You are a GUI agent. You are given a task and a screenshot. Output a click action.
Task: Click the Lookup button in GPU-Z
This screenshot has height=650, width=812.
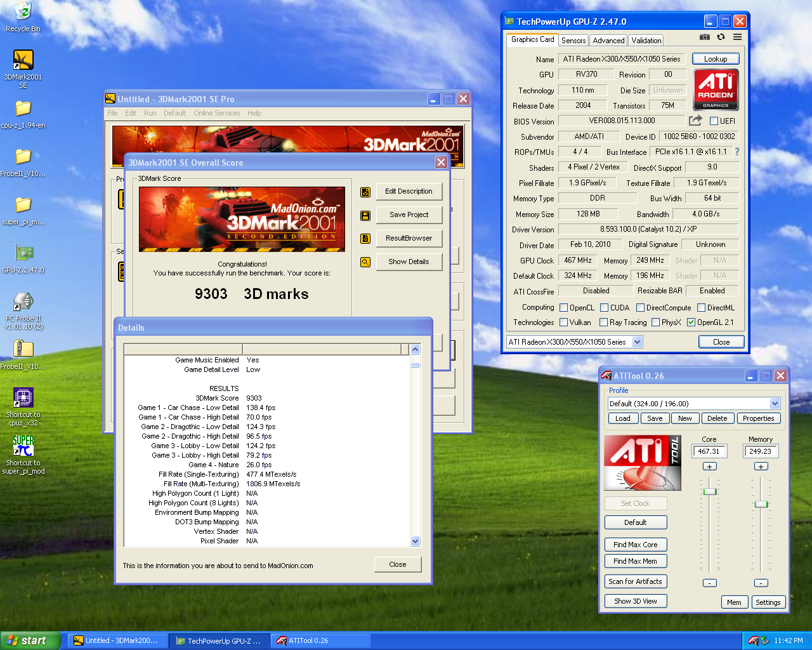(x=716, y=59)
